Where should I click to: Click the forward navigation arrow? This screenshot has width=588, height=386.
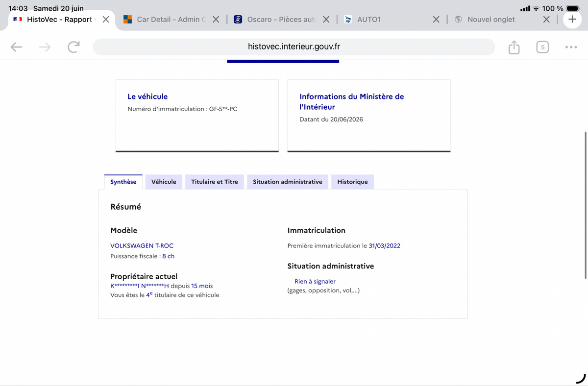(x=45, y=47)
